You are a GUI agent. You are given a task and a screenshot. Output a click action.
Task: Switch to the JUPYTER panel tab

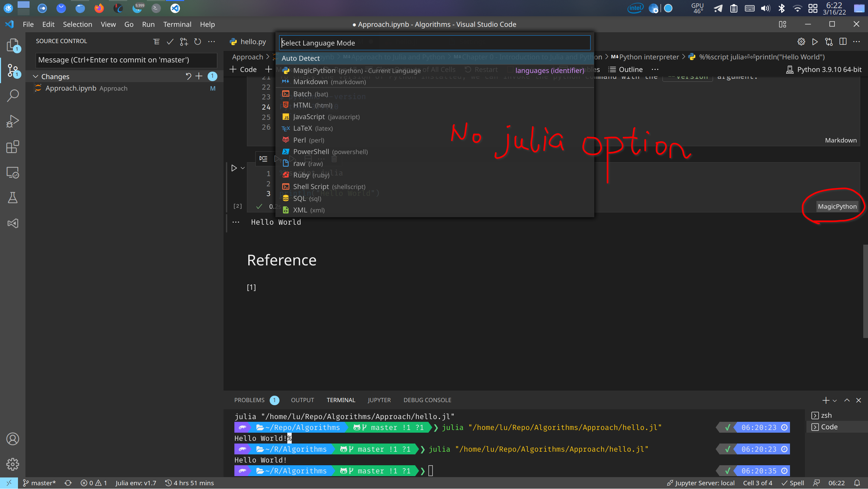click(x=379, y=400)
